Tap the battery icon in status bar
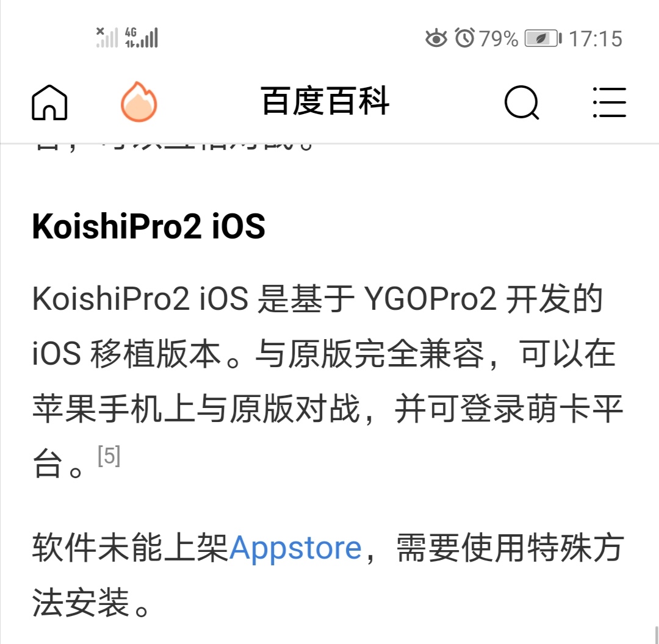Viewport: 659px width, 644px height. 543,38
